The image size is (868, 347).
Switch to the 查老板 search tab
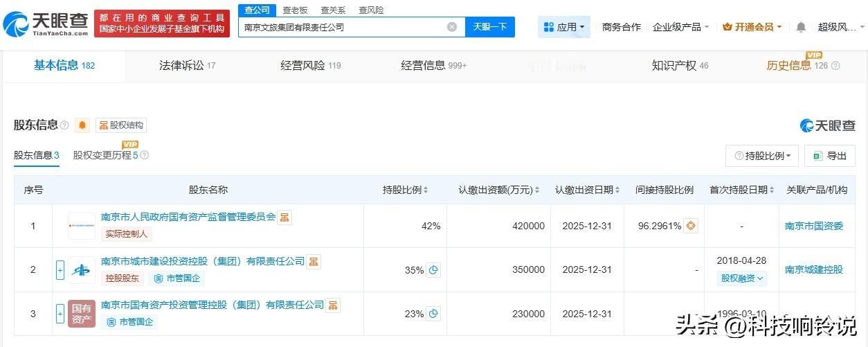[x=295, y=10]
